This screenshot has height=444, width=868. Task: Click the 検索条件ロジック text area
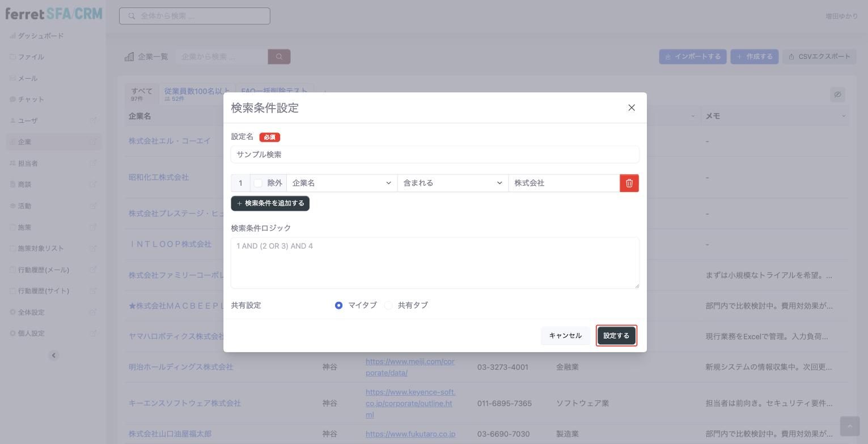click(435, 263)
